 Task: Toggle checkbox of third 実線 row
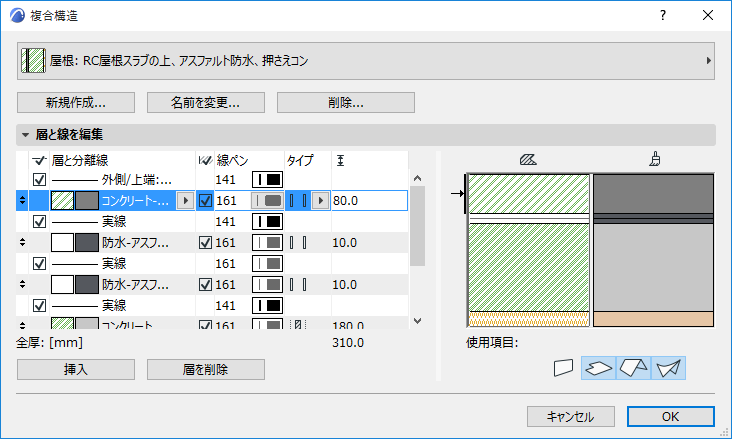click(x=39, y=306)
